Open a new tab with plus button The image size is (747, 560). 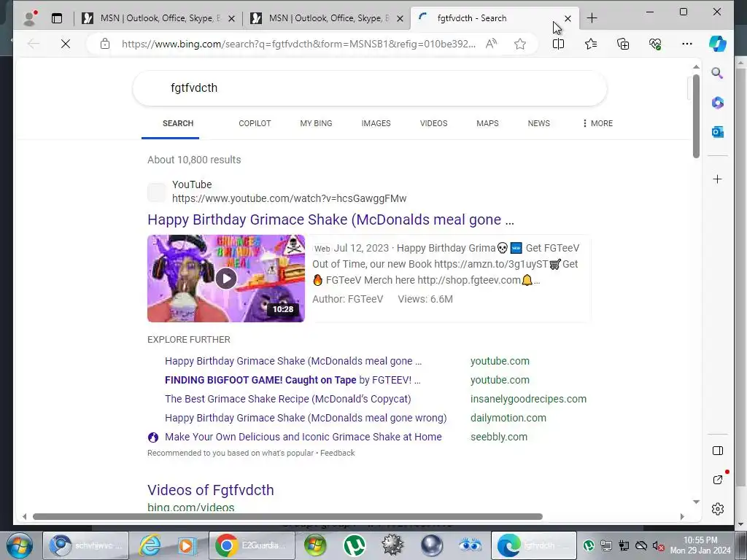[x=592, y=18]
